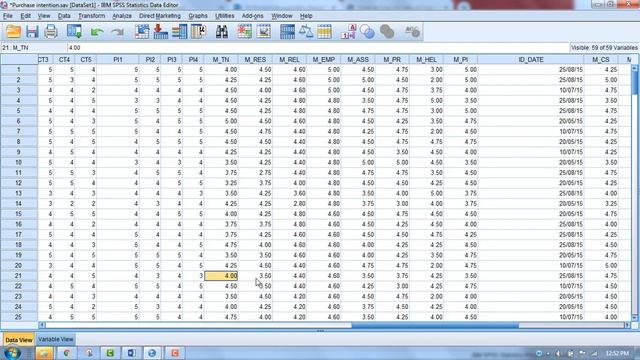Open the Edit menu
This screenshot has height=360, width=640.
tap(25, 16)
